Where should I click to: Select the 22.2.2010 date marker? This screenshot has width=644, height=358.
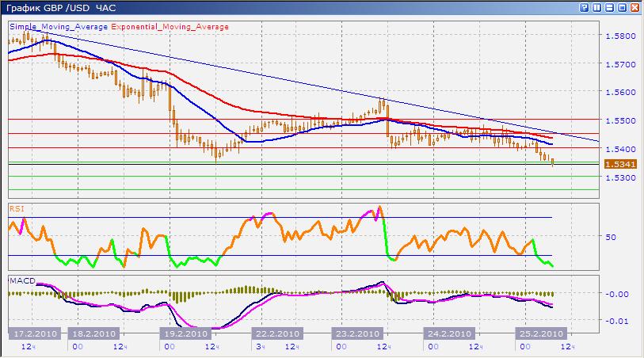[277, 333]
